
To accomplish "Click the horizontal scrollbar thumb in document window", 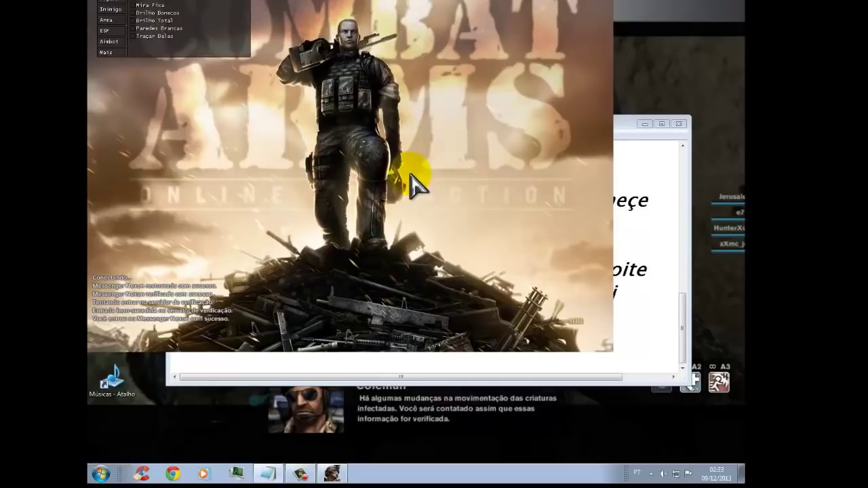I will pyautogui.click(x=401, y=377).
